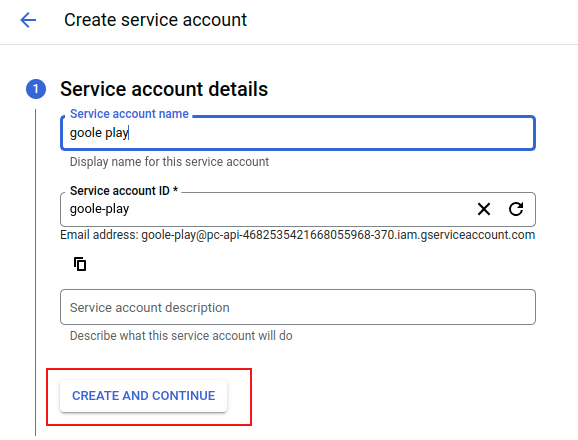
Task: Click CREATE AND CONTINUE
Action: pyautogui.click(x=143, y=396)
